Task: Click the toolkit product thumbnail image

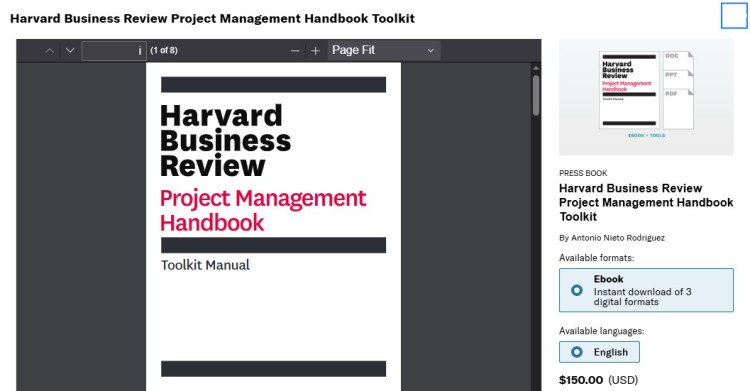Action: click(x=646, y=97)
